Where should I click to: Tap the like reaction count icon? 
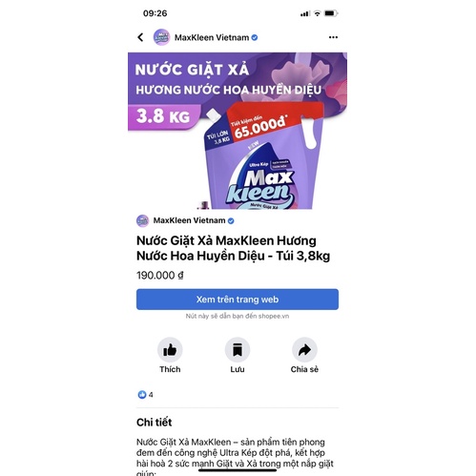[142, 395]
